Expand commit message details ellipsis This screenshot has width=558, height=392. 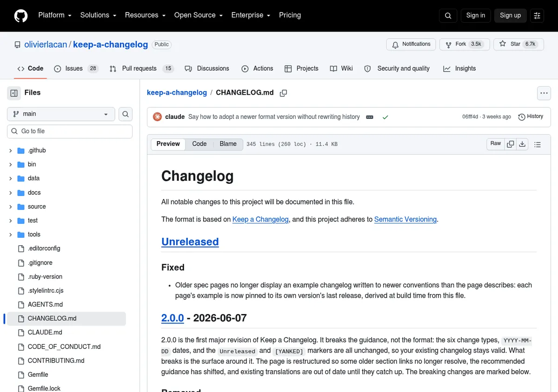370,117
